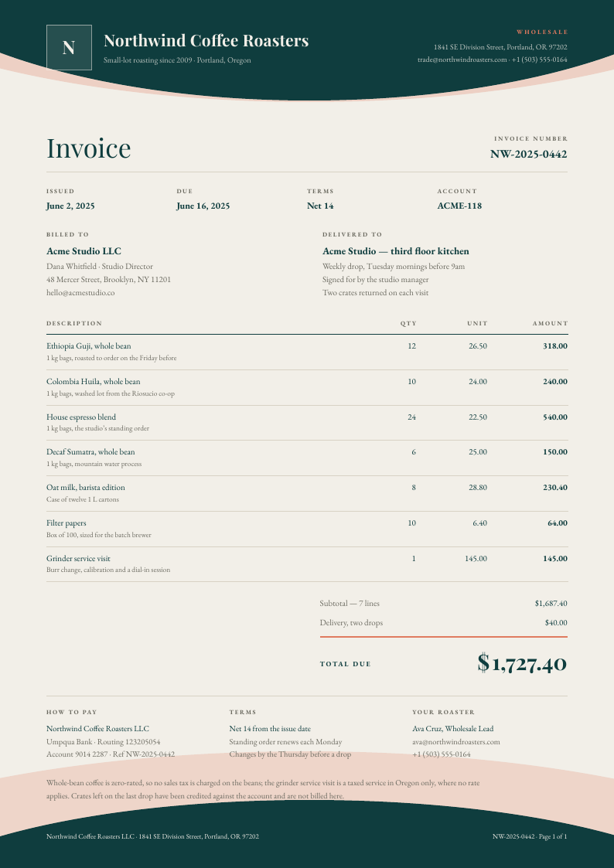
Task: Click the DESCRIPTION column header
Action: click(74, 323)
